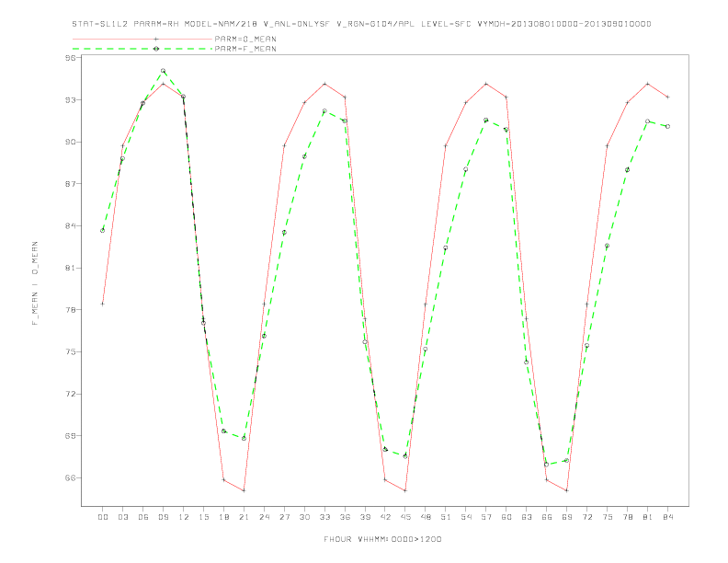
Task: Click x-axis tick label 69
Action: (567, 517)
